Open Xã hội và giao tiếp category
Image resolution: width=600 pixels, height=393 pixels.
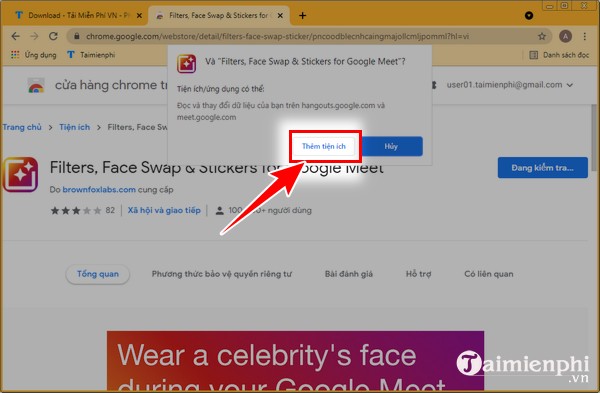tap(164, 210)
